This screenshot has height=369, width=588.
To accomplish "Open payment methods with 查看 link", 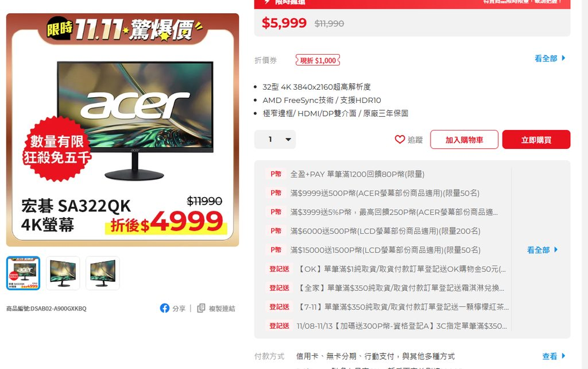I will pyautogui.click(x=554, y=356).
